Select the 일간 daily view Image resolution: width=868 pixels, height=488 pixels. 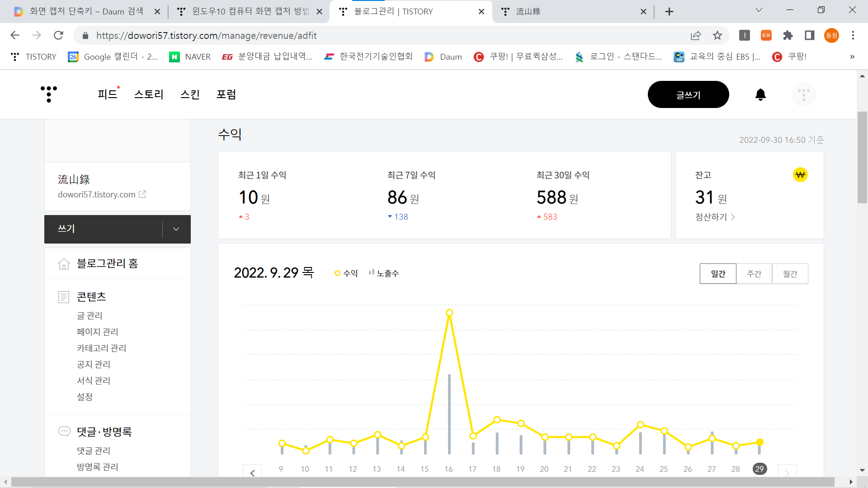[x=718, y=274]
